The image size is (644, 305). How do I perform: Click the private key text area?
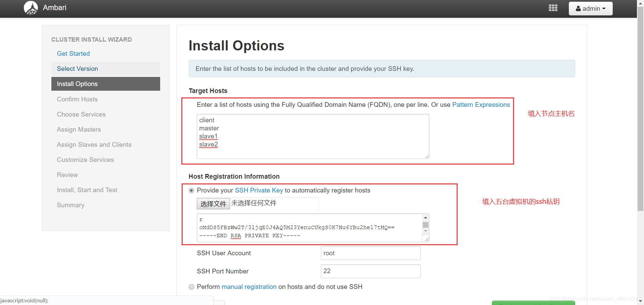pyautogui.click(x=310, y=228)
